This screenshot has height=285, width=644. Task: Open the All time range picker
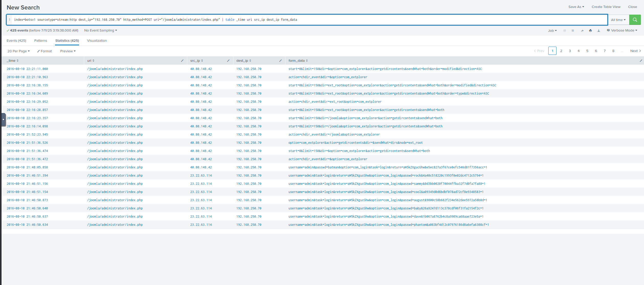click(618, 20)
